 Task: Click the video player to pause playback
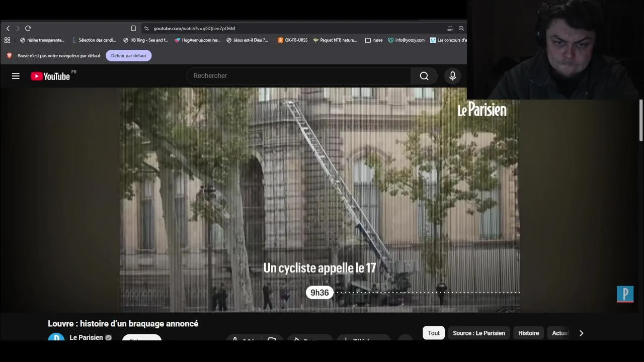[319, 200]
